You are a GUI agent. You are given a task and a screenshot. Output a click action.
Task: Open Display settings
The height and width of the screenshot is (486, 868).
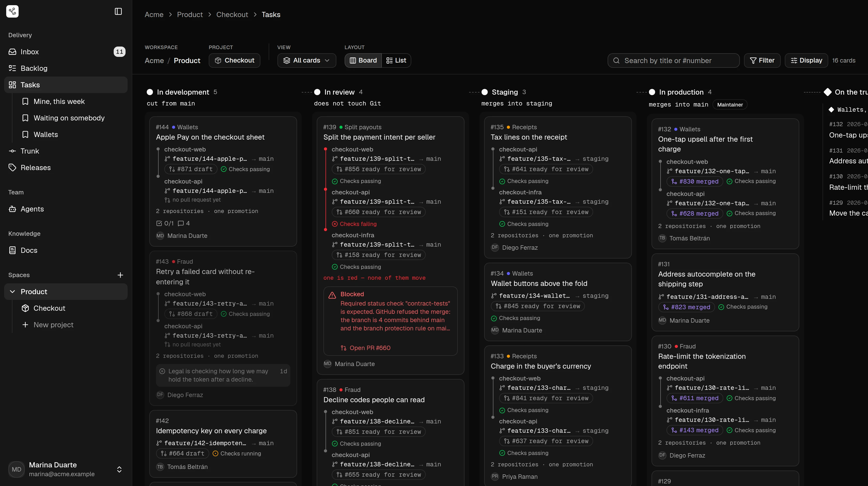pos(806,60)
